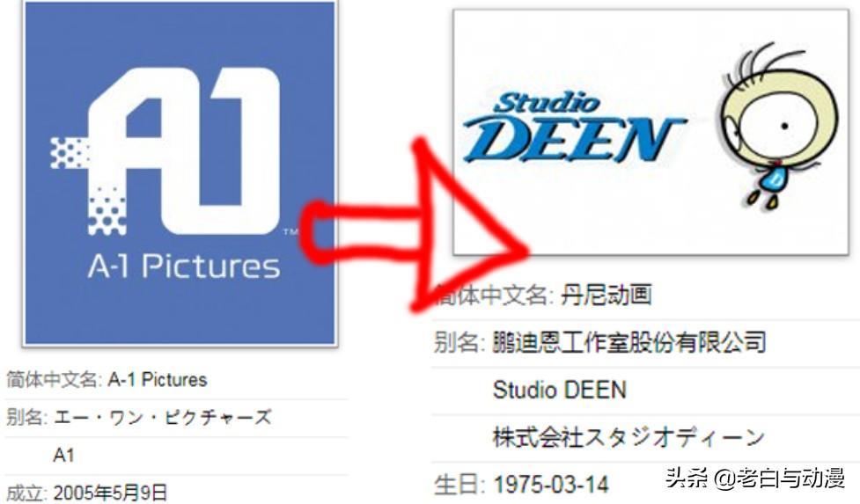Click alias '鹏迪恩工作室股份有限公司'

(629, 342)
